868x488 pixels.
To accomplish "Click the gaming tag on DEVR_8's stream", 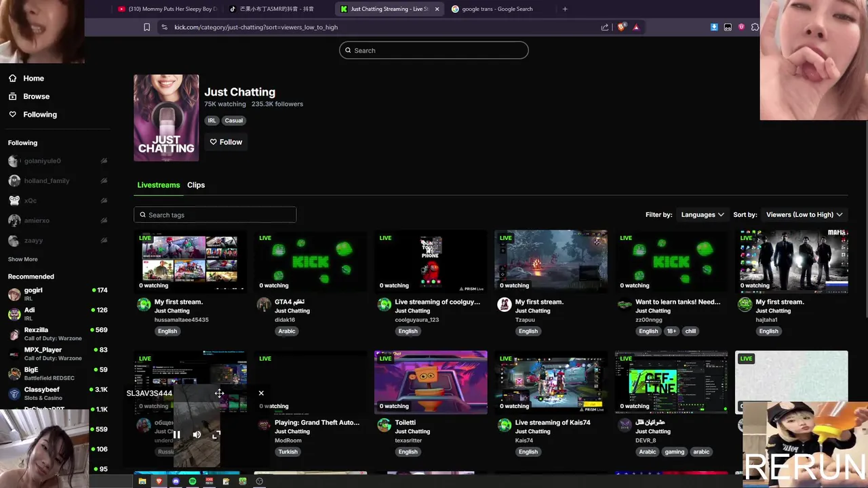I will click(675, 452).
